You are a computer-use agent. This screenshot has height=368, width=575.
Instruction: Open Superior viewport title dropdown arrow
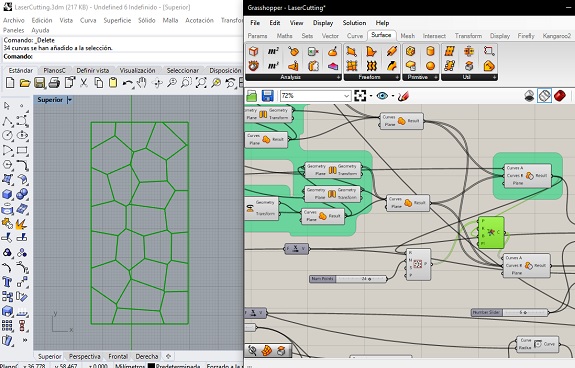point(70,100)
